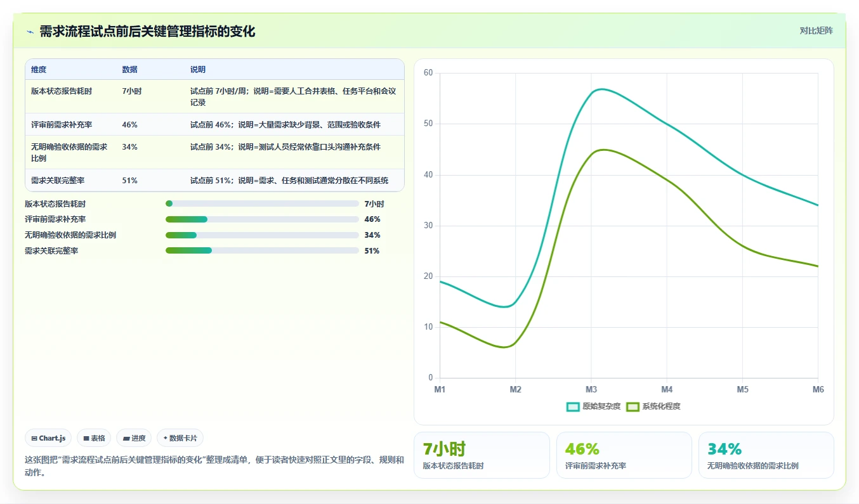Select table cell 34%

(x=129, y=147)
